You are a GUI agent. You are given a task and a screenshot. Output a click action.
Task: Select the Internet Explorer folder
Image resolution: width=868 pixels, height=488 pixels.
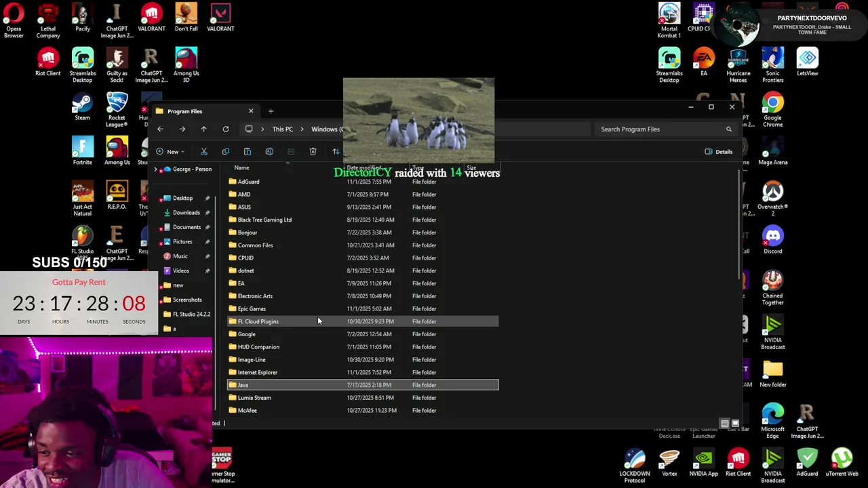point(363,373)
